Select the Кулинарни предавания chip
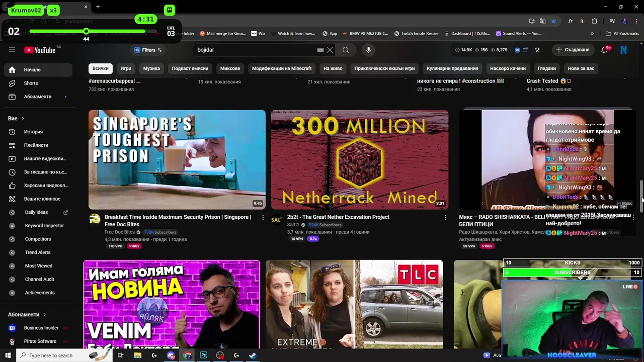644x362 pixels. pyautogui.click(x=452, y=68)
